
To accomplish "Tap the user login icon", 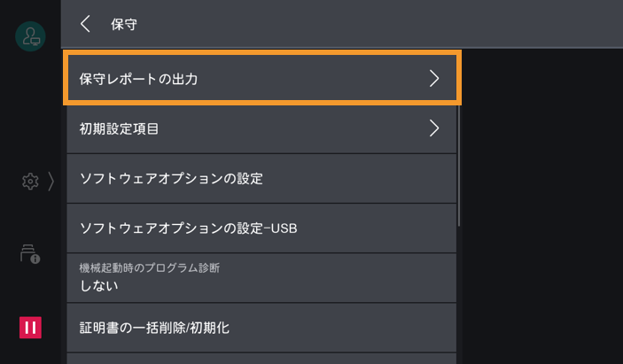I will pyautogui.click(x=30, y=36).
